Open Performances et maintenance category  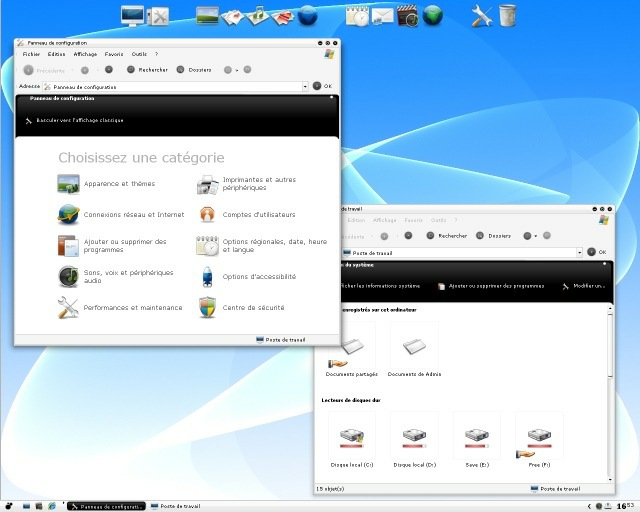tap(120, 307)
